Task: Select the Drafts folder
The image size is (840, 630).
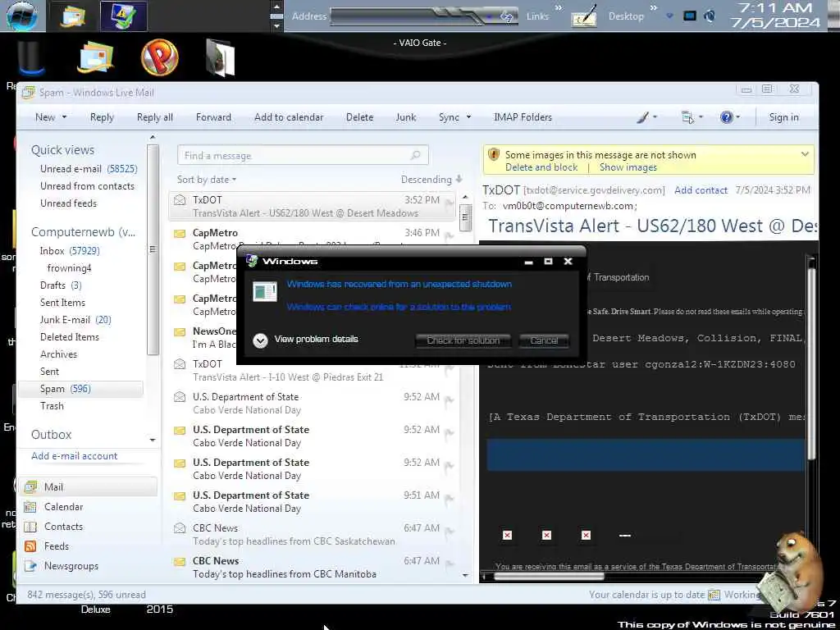Action: [x=61, y=285]
